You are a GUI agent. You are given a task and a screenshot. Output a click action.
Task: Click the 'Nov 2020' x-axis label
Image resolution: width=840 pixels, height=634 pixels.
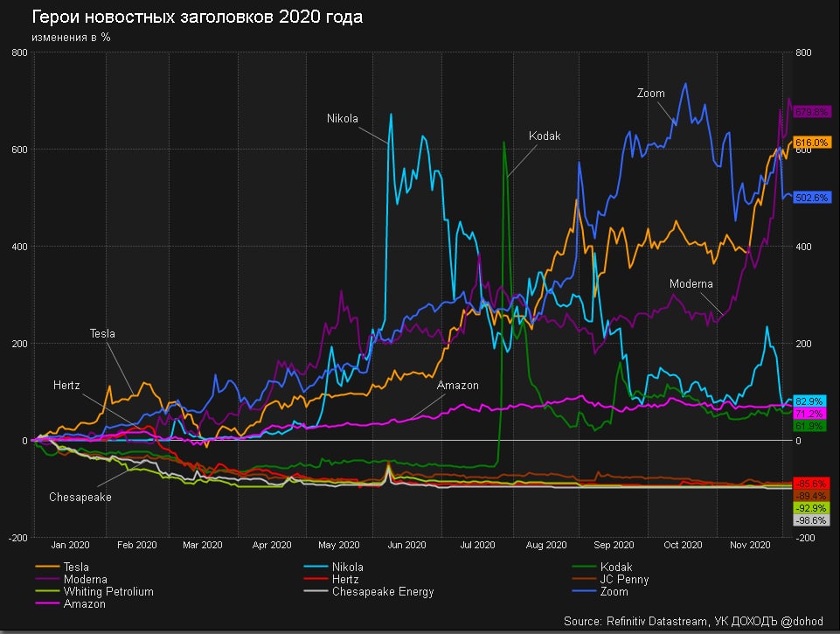(x=750, y=545)
